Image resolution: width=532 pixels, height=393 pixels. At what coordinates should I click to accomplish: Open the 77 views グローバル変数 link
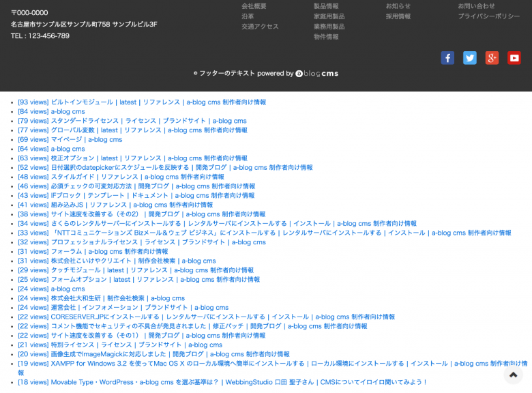pyautogui.click(x=133, y=130)
